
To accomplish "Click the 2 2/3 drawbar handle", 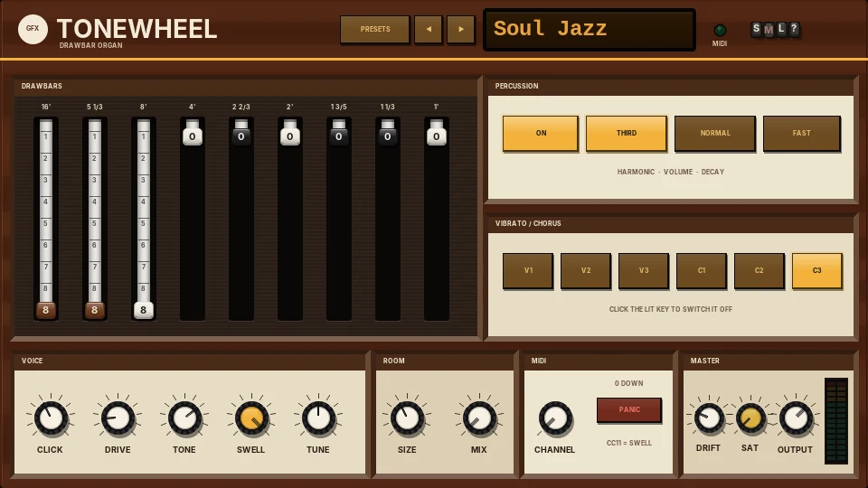I will (241, 136).
